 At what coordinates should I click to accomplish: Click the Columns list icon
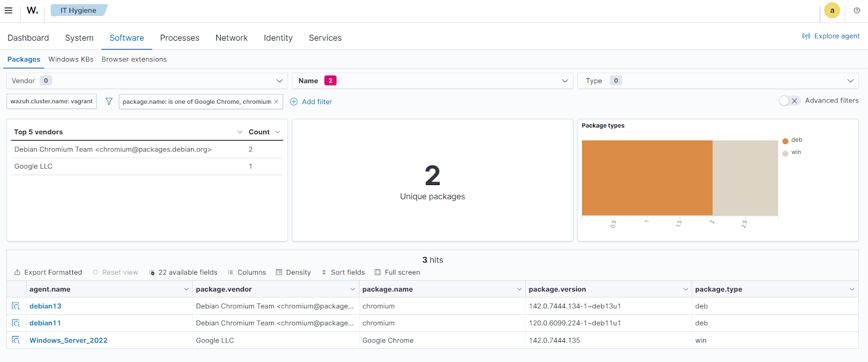[x=231, y=272]
